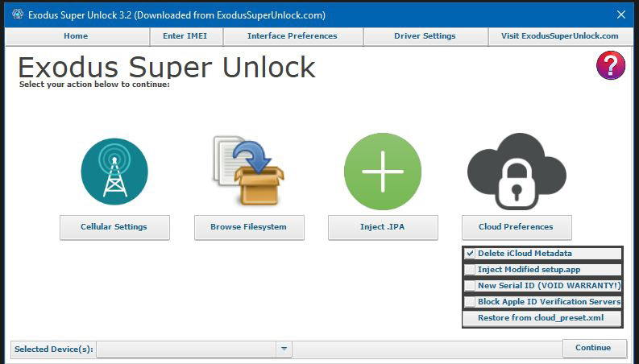Screen dimensions: 639x364
Task: Toggle Delete iCloud Metadata checkbox
Action: point(471,253)
